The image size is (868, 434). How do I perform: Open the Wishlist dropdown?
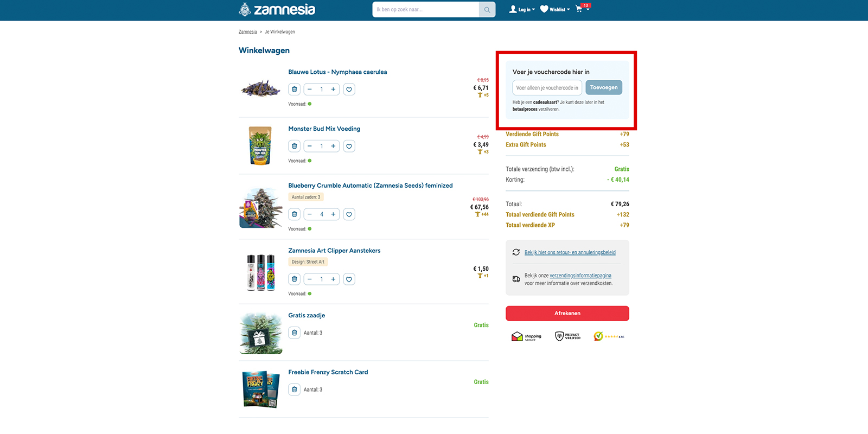click(555, 9)
